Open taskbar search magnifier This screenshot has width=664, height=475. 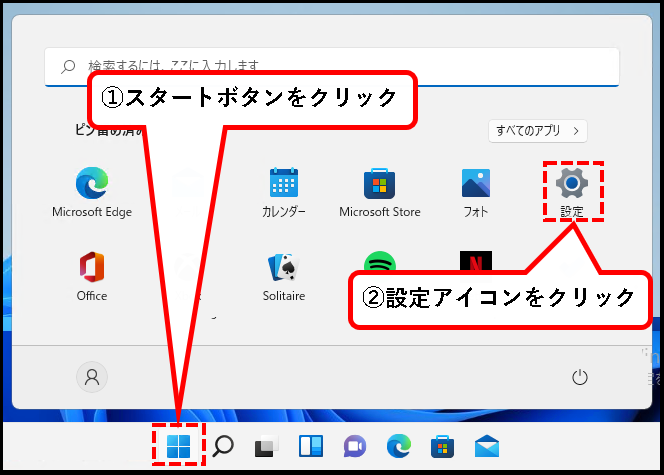223,446
